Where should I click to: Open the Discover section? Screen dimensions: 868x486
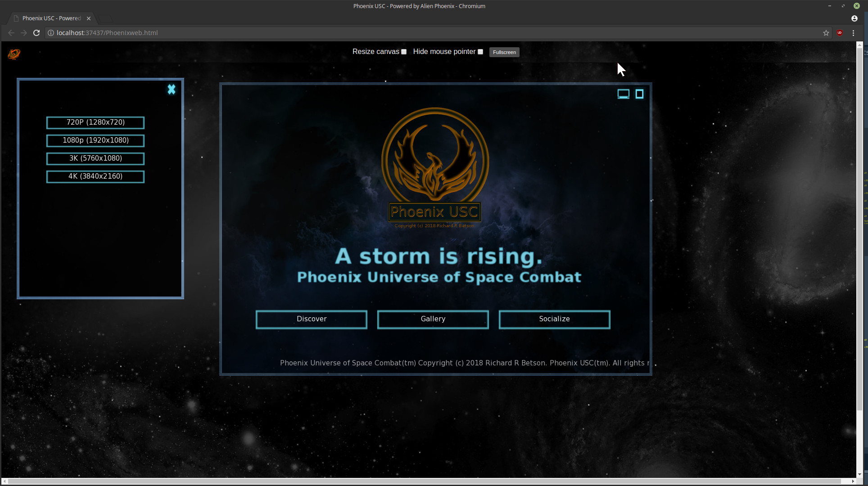[x=312, y=319]
